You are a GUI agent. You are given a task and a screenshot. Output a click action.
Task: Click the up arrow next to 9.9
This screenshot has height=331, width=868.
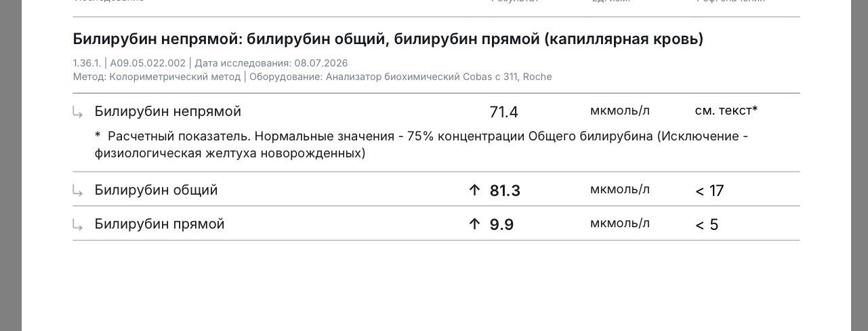click(x=474, y=224)
